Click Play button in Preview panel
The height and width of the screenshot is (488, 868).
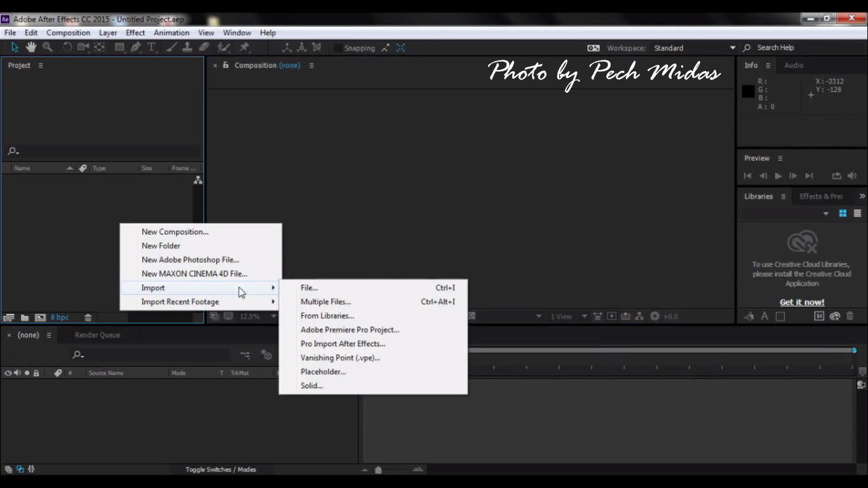[x=778, y=176]
